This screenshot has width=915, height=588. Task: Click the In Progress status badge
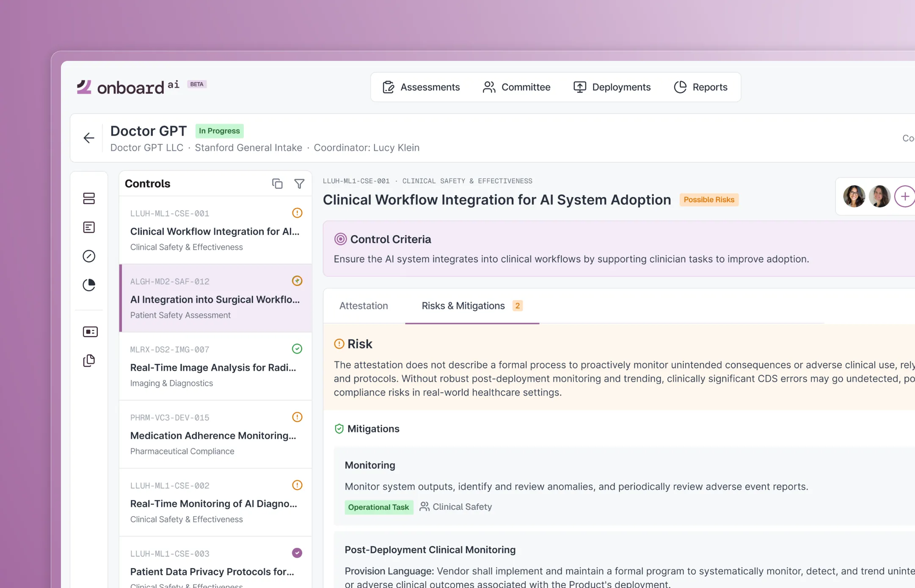(219, 131)
